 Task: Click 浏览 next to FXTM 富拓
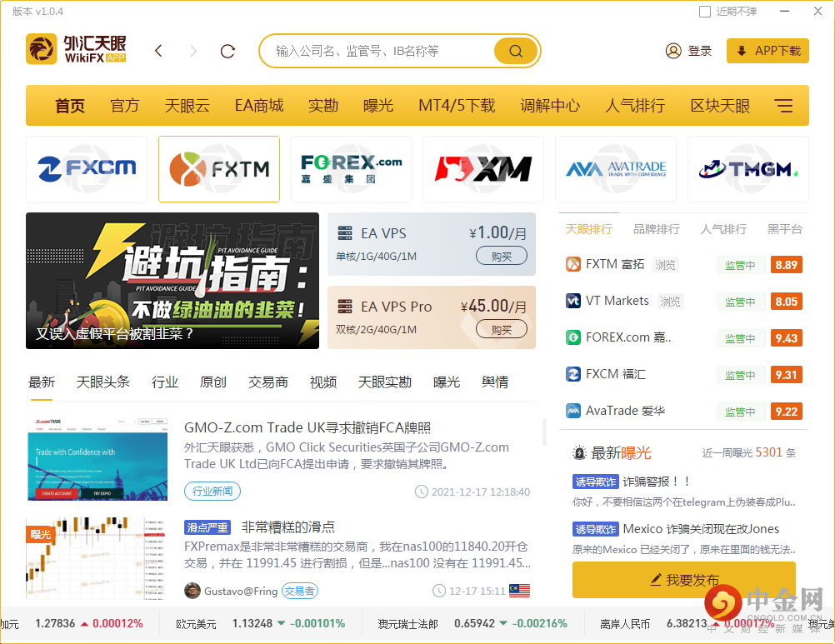(x=665, y=265)
